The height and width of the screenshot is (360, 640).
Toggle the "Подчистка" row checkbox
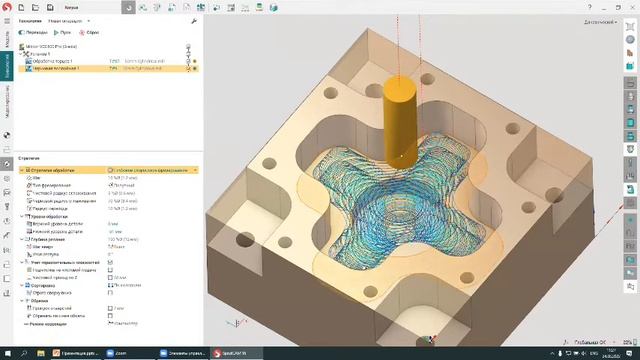[110, 270]
